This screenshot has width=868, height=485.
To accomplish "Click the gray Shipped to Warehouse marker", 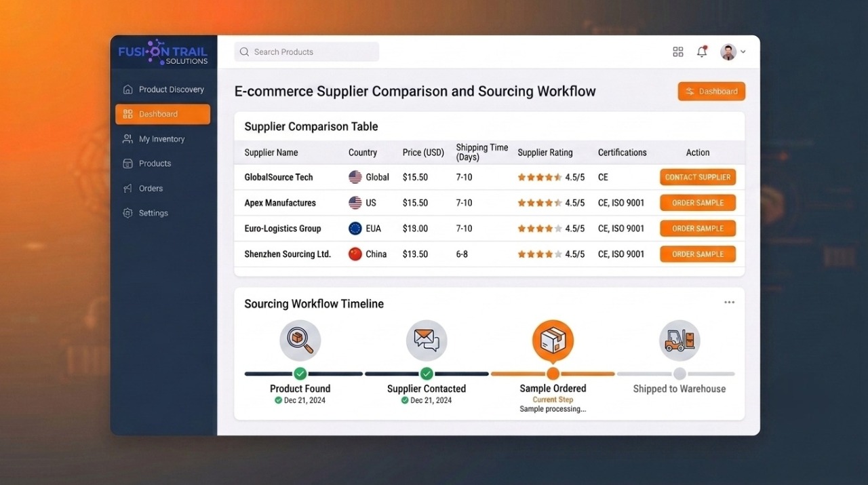I will tap(679, 374).
